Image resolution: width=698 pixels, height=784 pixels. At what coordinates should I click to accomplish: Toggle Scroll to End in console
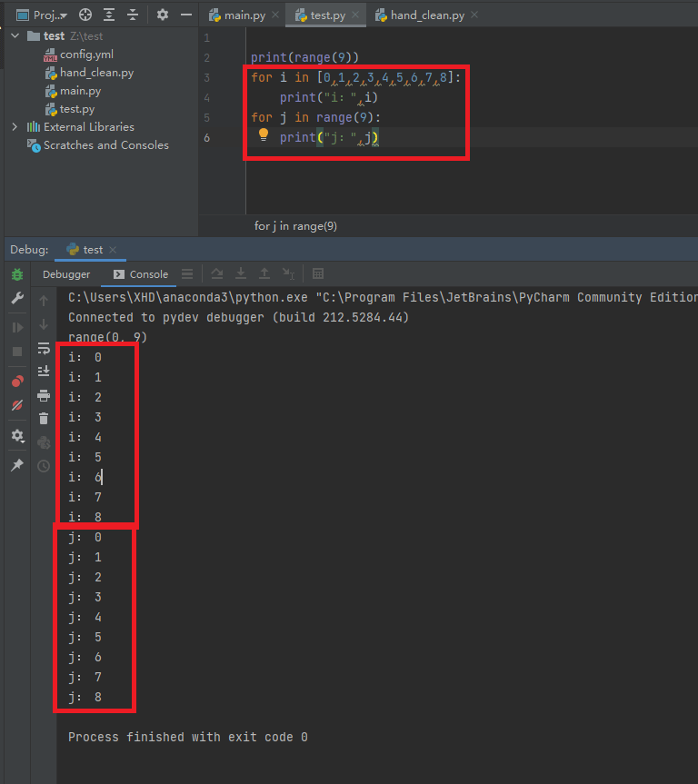[x=44, y=371]
